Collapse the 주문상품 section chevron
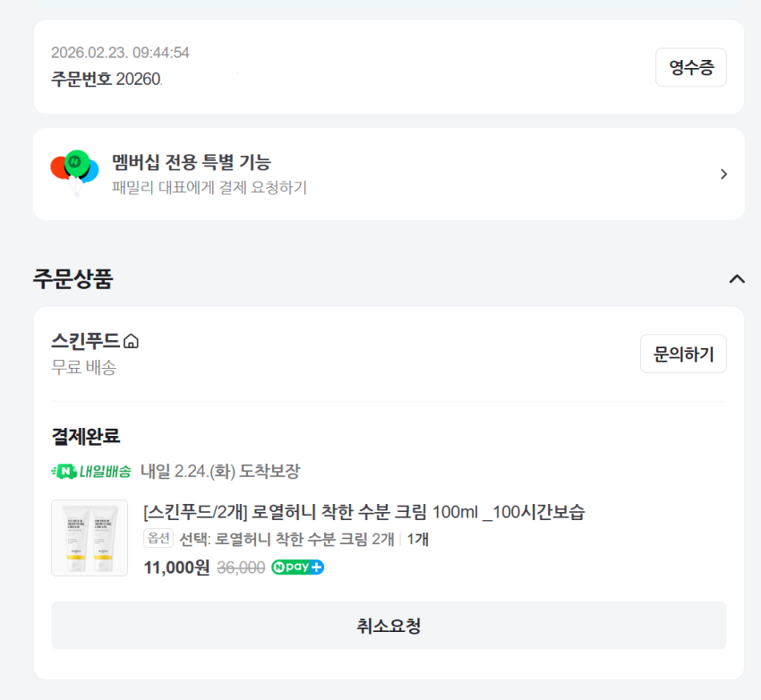The image size is (761, 700). coord(737,278)
